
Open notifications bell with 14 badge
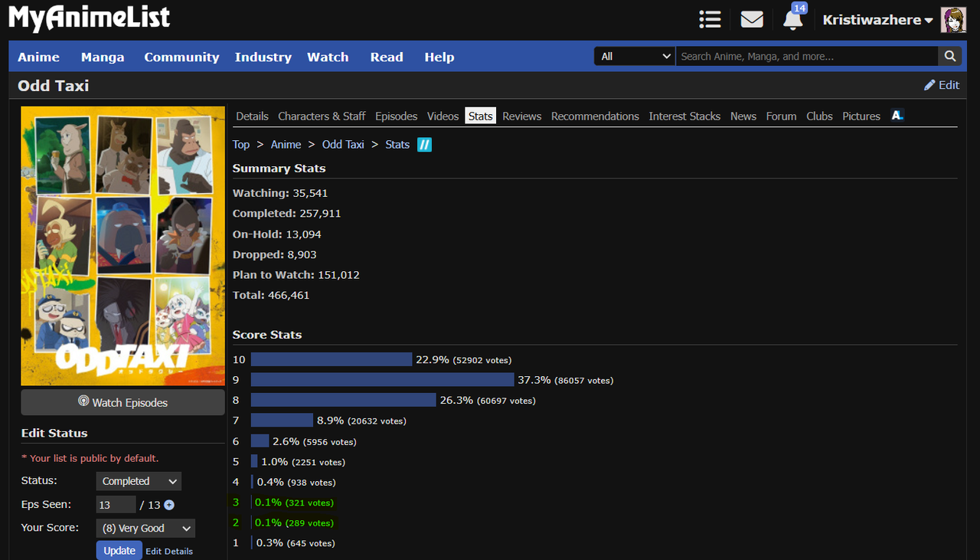[x=793, y=18]
